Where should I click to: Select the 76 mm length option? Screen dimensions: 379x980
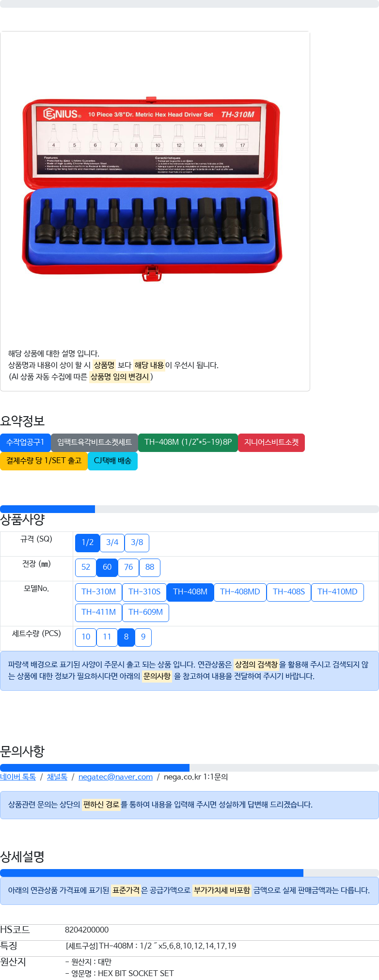128,567
